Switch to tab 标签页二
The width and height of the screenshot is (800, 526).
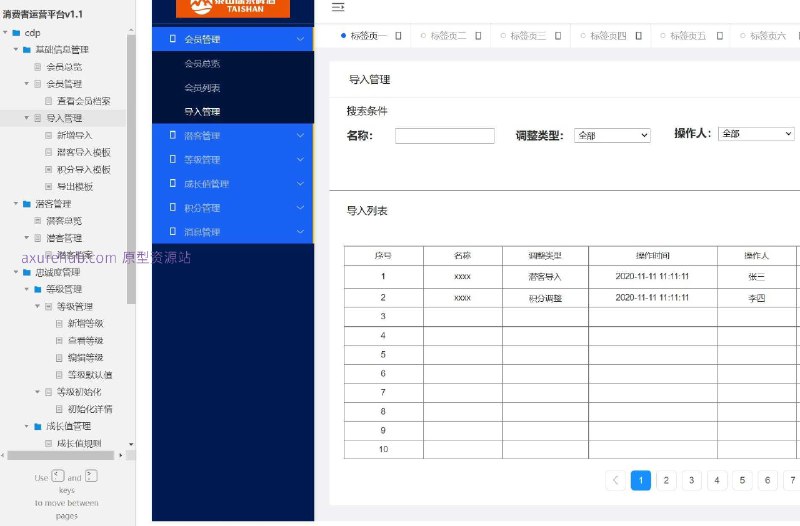(448, 36)
